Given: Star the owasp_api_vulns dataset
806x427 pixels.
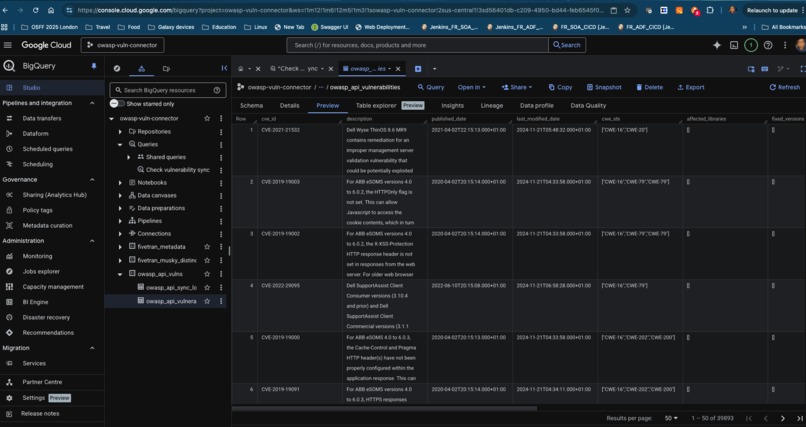Looking at the screenshot, I should click(x=207, y=274).
